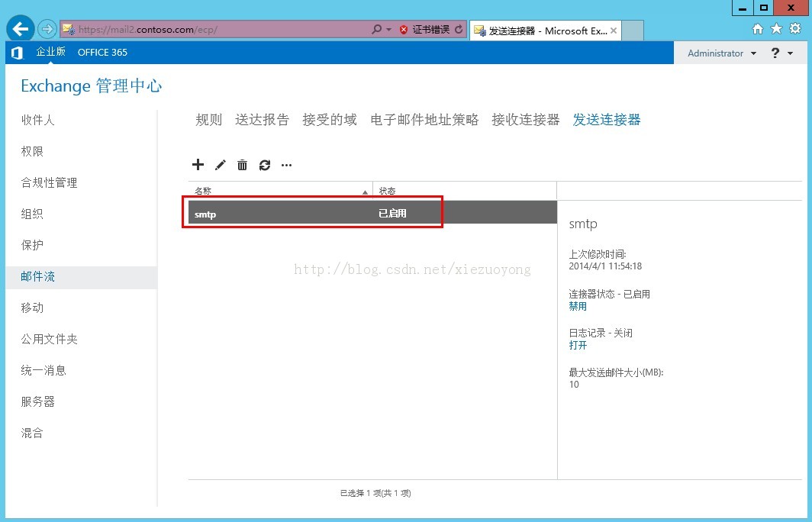Screen dimensions: 812x522
Task: Switch to the 接收连接器 tab
Action: click(525, 120)
